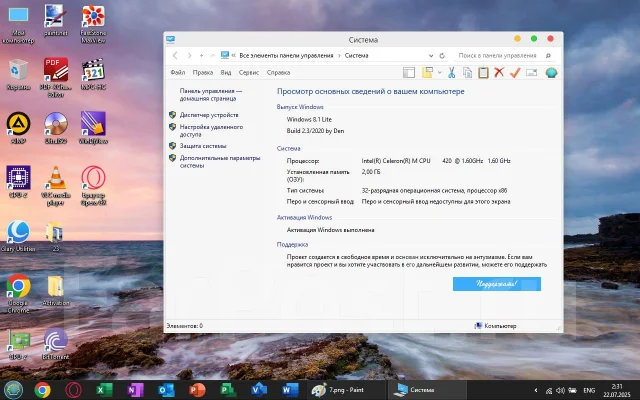640x400 pixels.
Task: Click the yellow folder views icon
Action: 427,73
